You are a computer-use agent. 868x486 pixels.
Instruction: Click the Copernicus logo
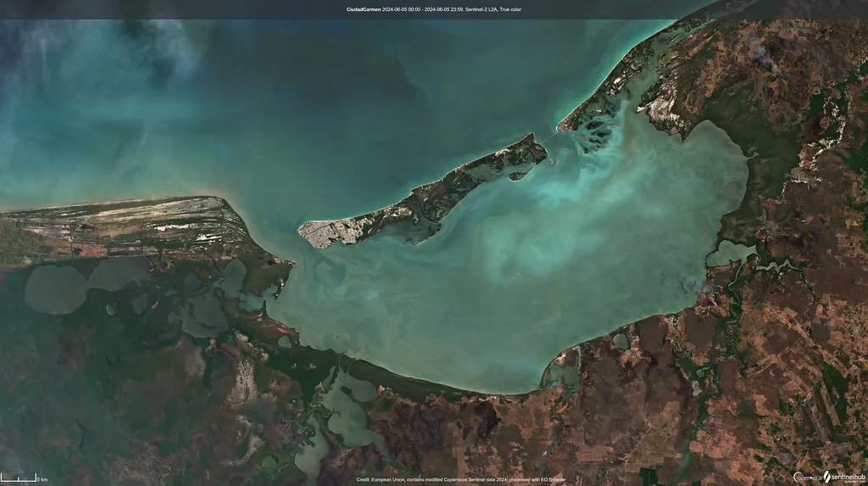click(807, 478)
